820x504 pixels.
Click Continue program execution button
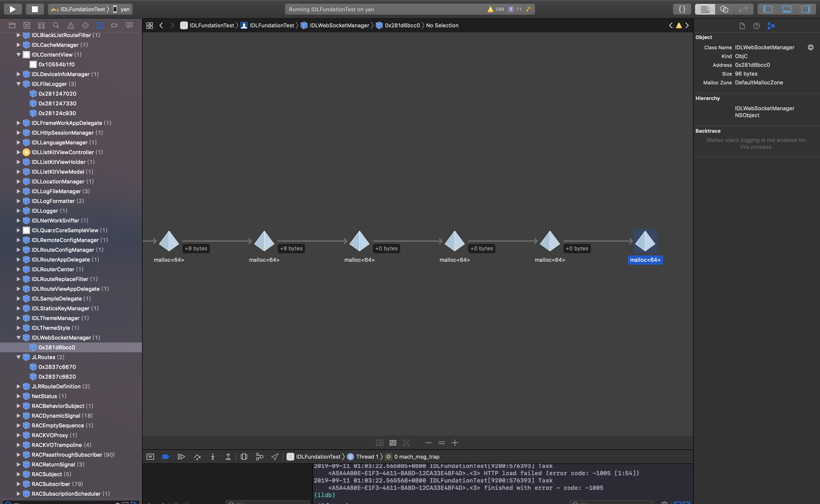181,457
